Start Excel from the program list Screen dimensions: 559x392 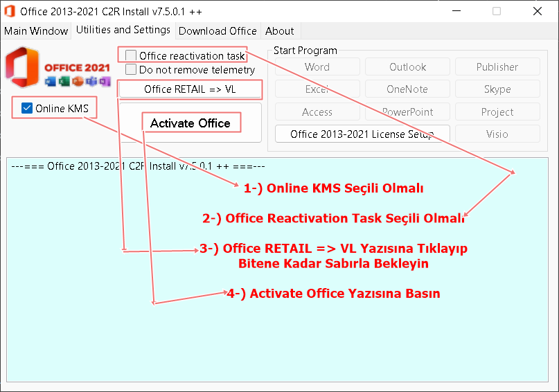tap(317, 89)
